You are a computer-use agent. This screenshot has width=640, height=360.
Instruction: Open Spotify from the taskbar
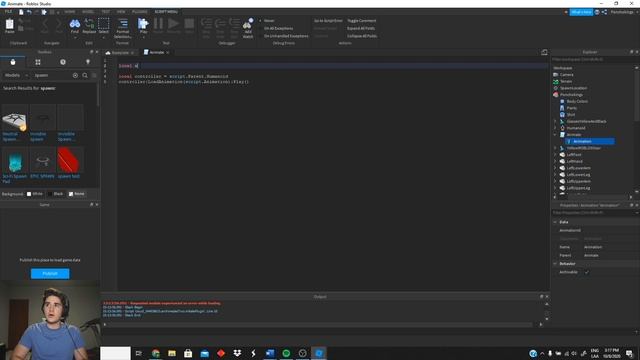[x=286, y=353]
